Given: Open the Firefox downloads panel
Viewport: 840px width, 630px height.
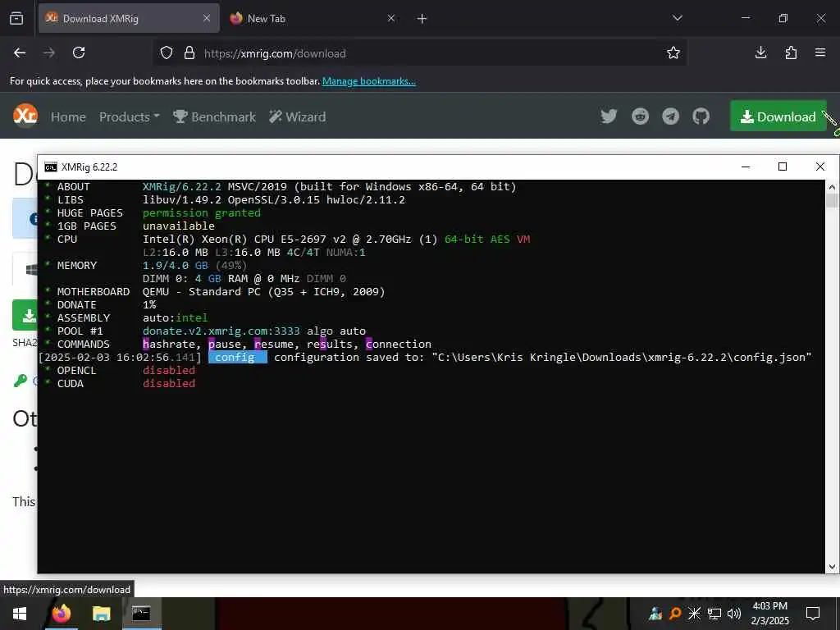Looking at the screenshot, I should [760, 52].
